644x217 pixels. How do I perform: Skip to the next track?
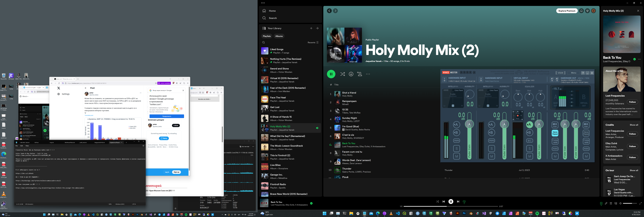pos(458,202)
